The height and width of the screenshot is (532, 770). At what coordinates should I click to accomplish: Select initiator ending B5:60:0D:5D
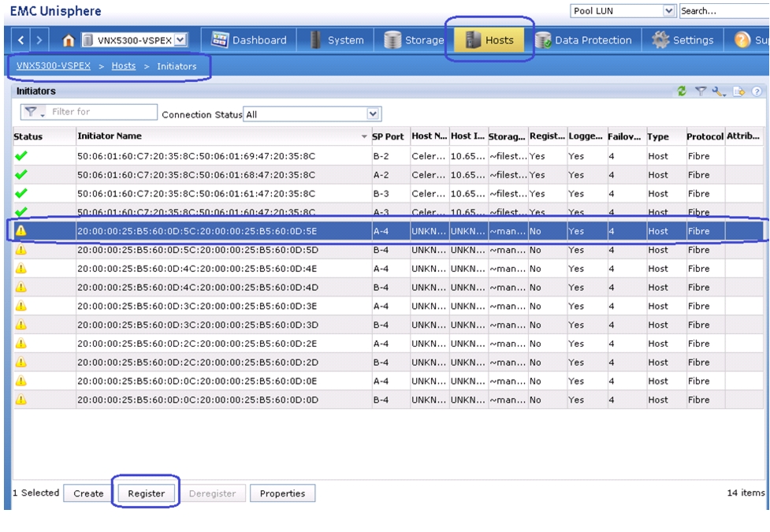pos(388,250)
